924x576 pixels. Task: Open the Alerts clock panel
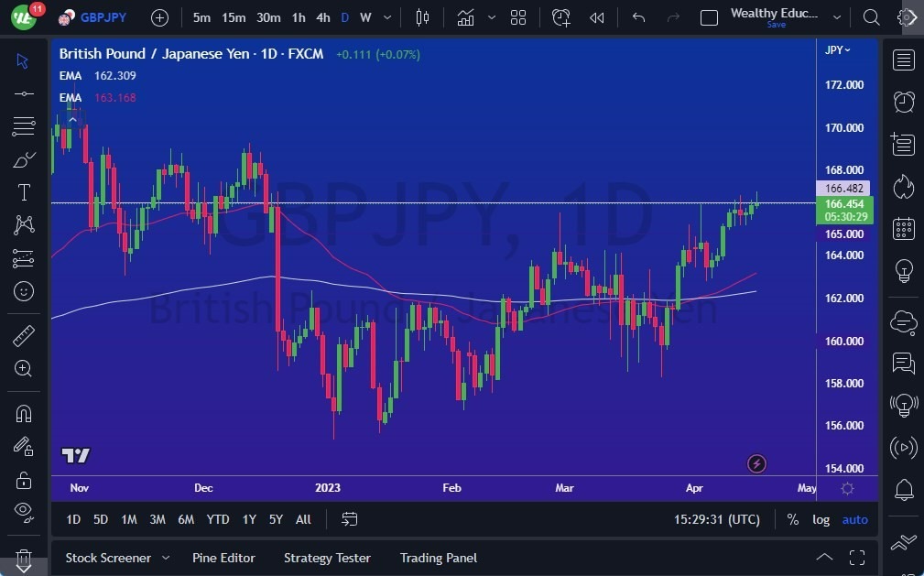click(903, 102)
